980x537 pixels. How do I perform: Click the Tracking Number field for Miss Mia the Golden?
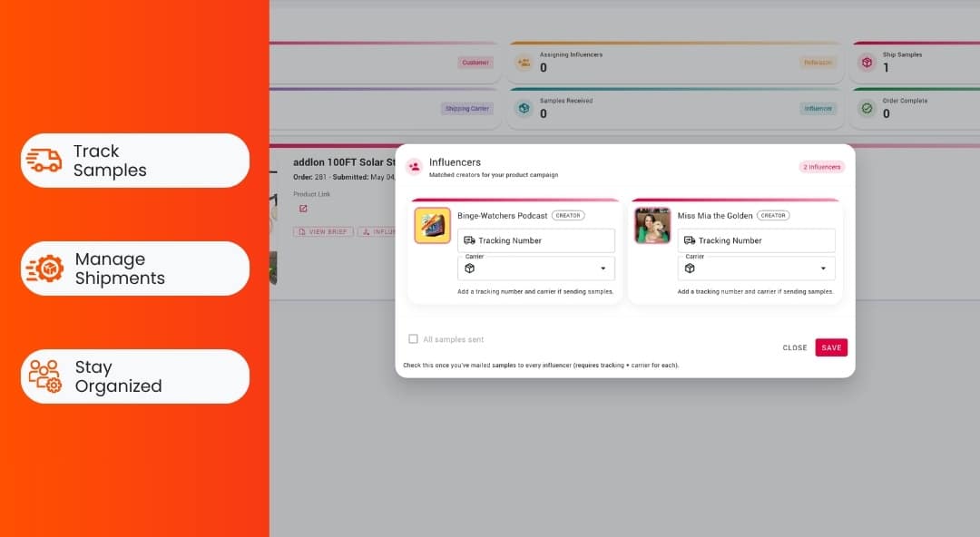click(x=756, y=240)
